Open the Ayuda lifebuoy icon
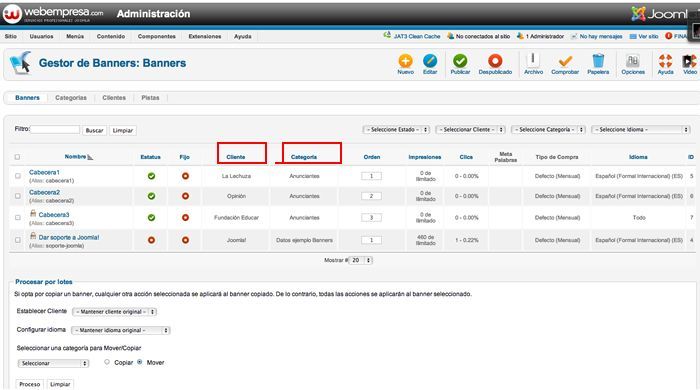 (665, 61)
